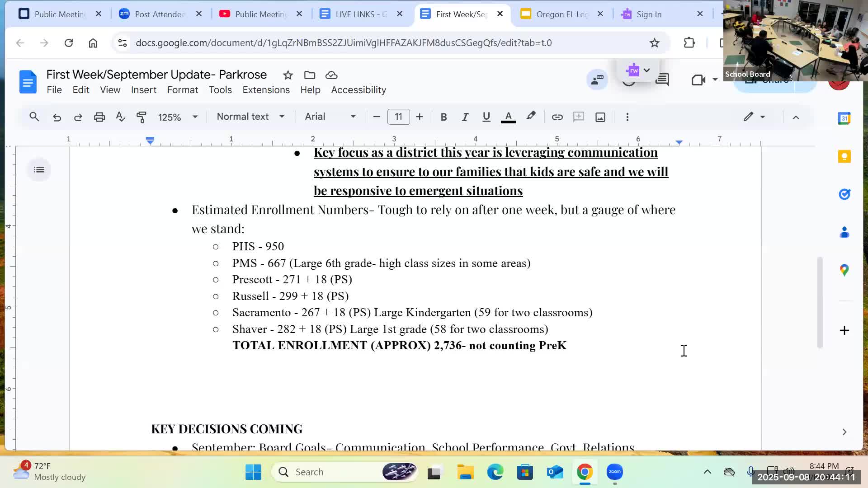
Task: Click the paint format roller icon
Action: (142, 117)
